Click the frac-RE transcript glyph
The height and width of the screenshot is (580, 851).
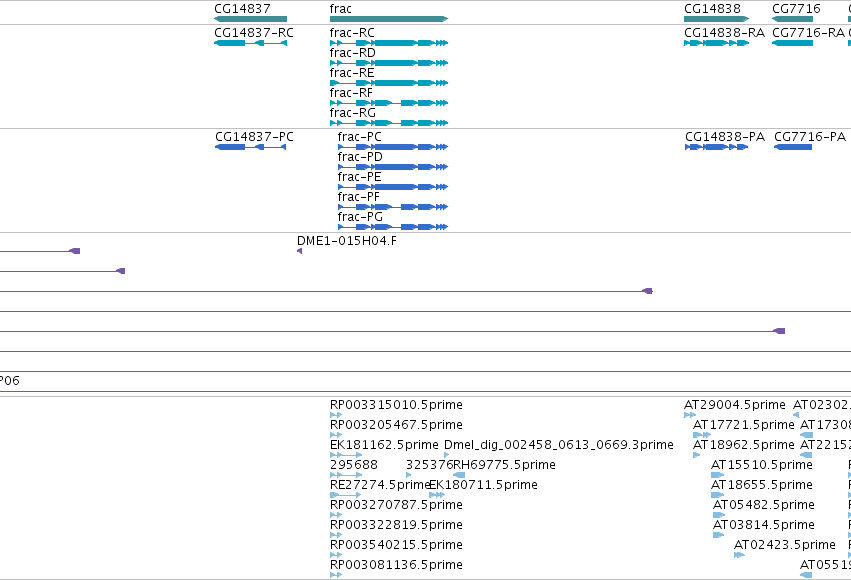(x=389, y=83)
